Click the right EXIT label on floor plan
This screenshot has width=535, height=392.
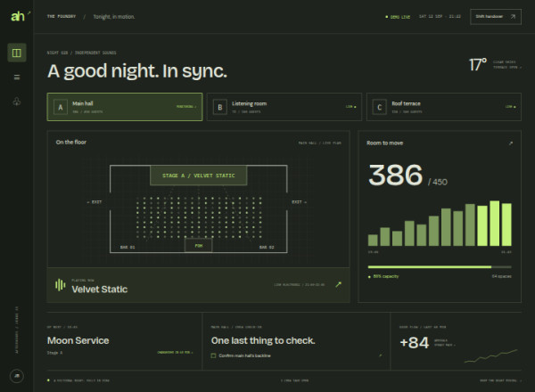coord(299,202)
